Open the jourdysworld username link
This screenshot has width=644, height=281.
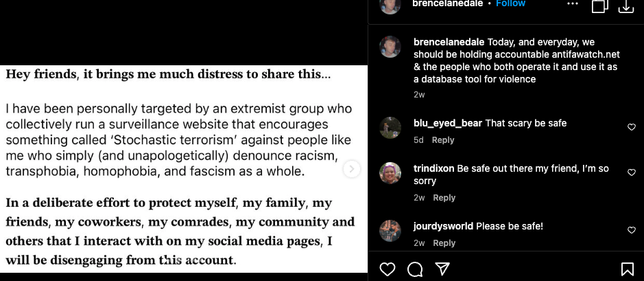(443, 226)
